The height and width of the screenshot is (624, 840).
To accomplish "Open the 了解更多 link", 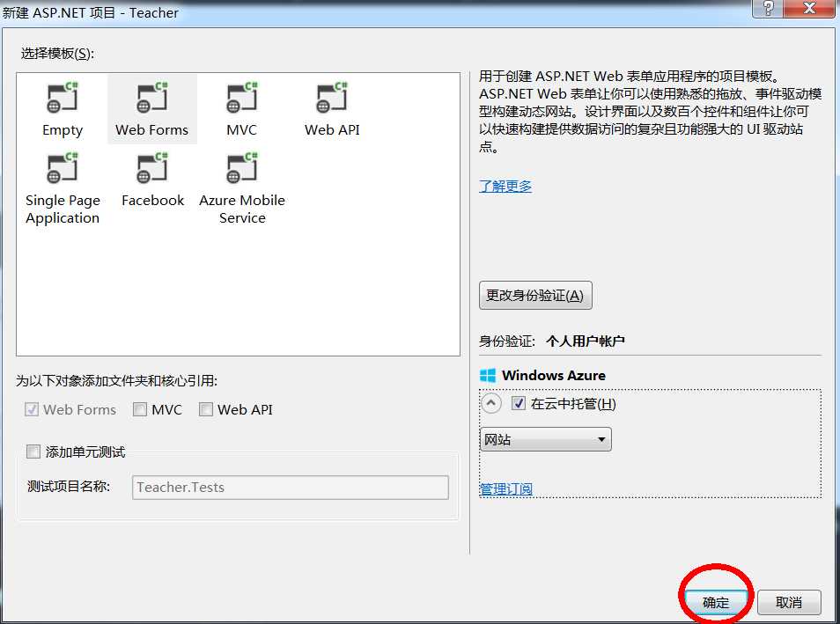I will pos(505,186).
